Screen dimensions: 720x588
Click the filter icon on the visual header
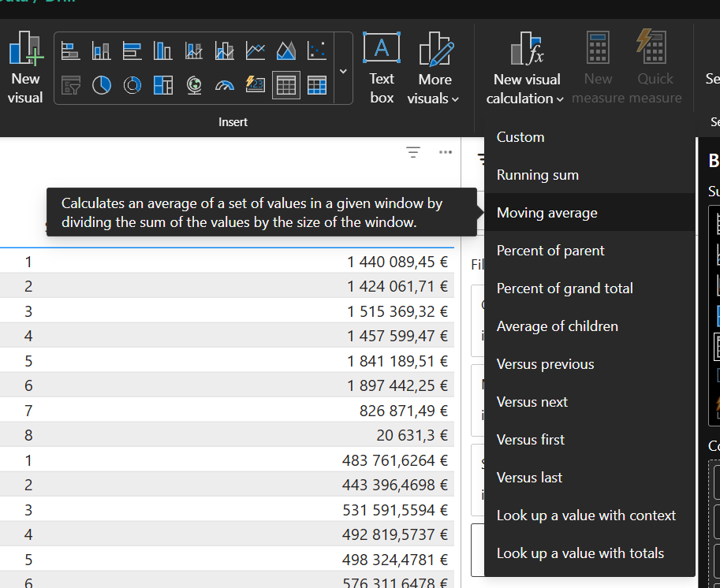point(413,152)
